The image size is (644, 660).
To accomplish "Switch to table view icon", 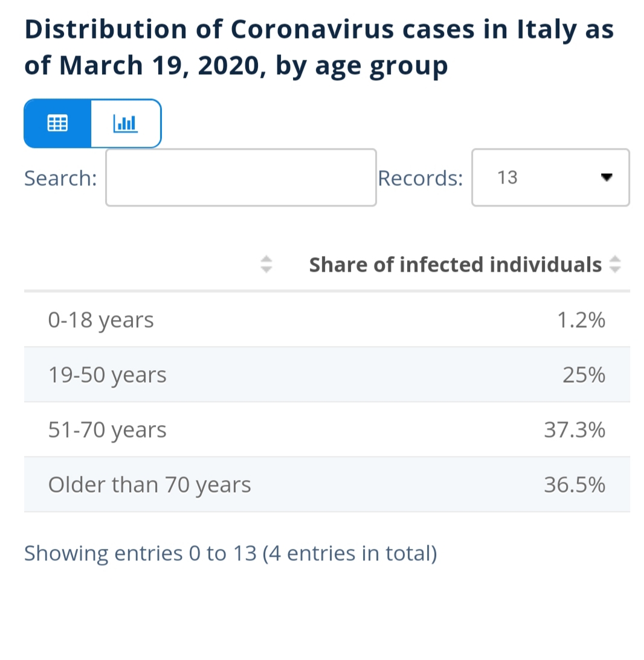I will 57,123.
